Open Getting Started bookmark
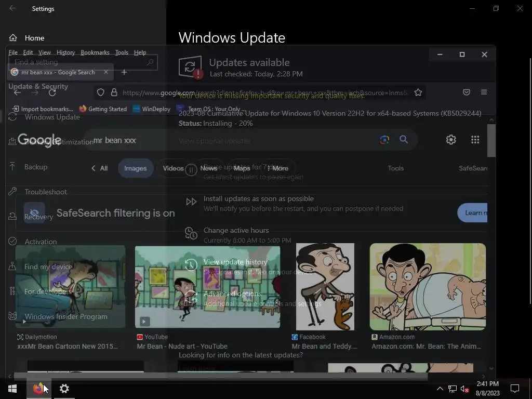Screen dimensions: 532x399 click(x=103, y=109)
